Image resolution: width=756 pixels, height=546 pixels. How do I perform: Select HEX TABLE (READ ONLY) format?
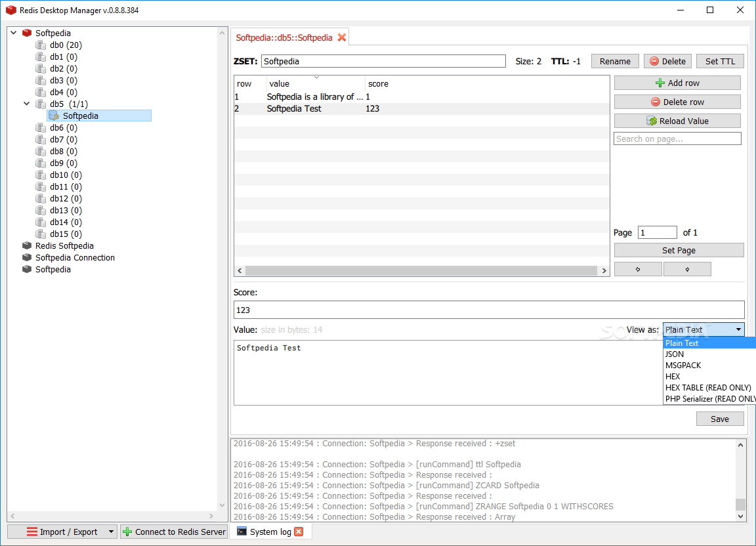click(709, 387)
